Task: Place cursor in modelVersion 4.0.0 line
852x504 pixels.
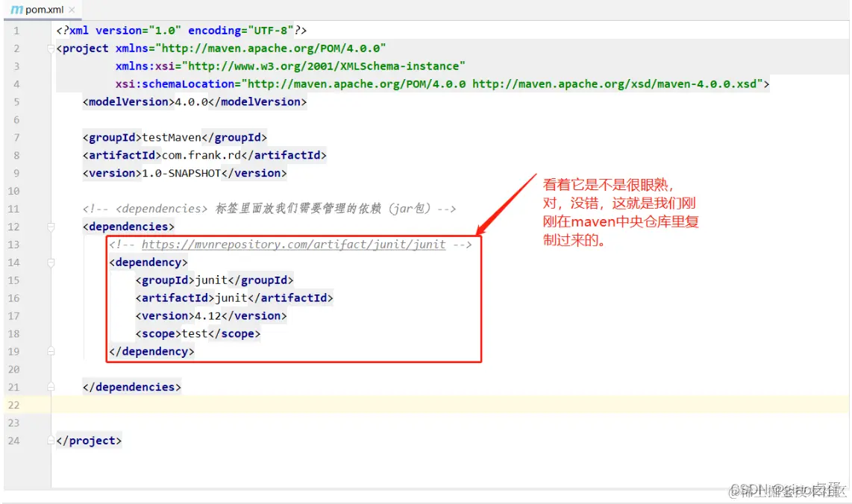Action: coord(195,101)
